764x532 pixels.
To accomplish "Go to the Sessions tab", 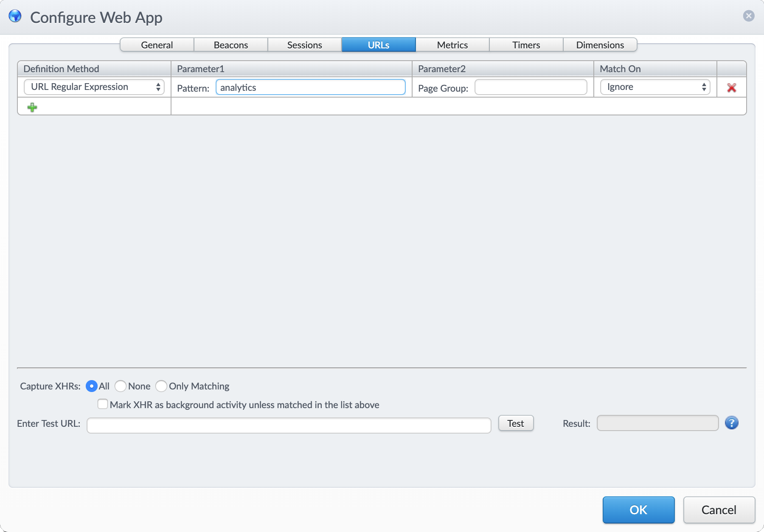I will [x=304, y=45].
